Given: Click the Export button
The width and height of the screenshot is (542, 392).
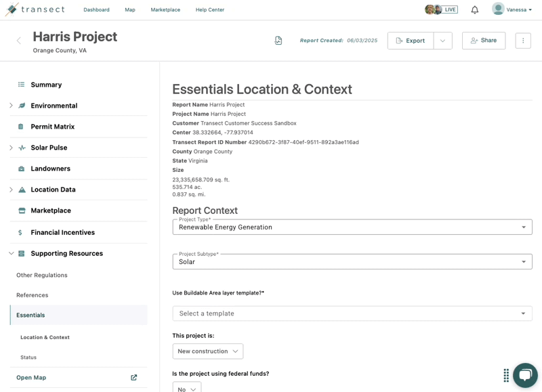Looking at the screenshot, I should click(411, 41).
